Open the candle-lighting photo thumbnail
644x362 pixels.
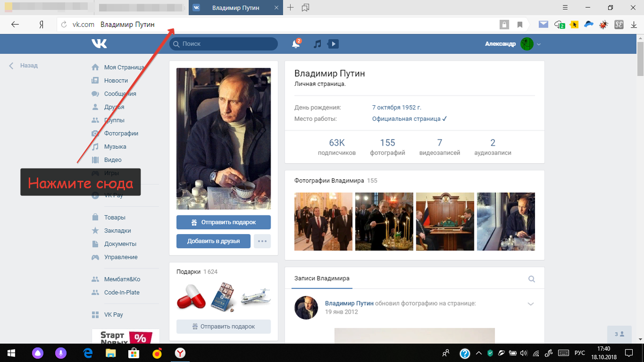click(x=384, y=221)
